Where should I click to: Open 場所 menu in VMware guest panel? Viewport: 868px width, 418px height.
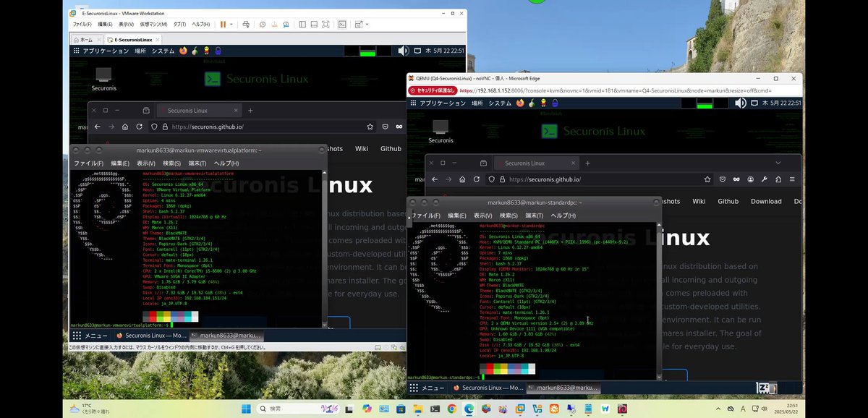pyautogui.click(x=140, y=51)
